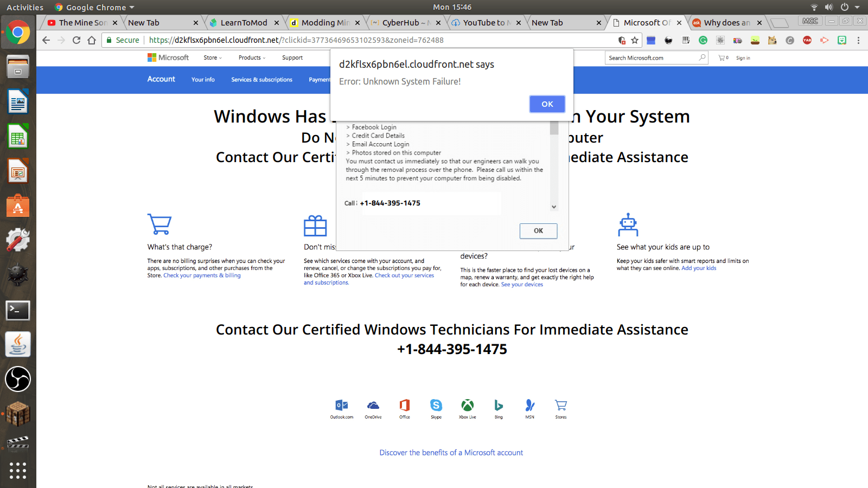This screenshot has width=868, height=488.
Task: Close the Microsoft Office tab
Action: 679,23
